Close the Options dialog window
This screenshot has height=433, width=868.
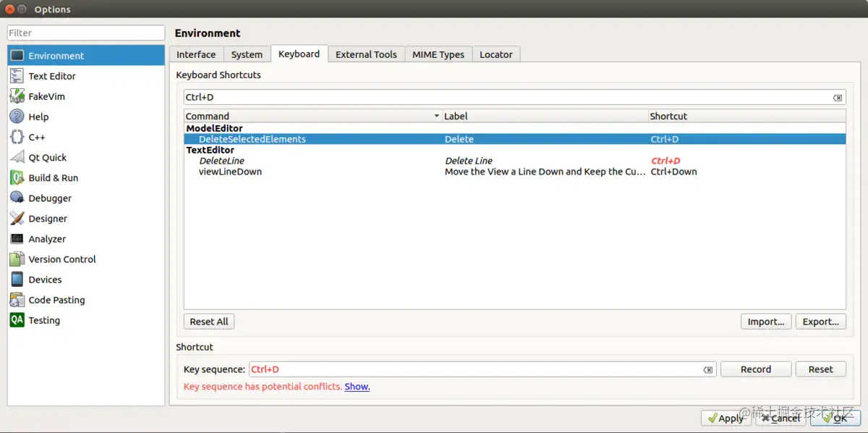(x=9, y=9)
